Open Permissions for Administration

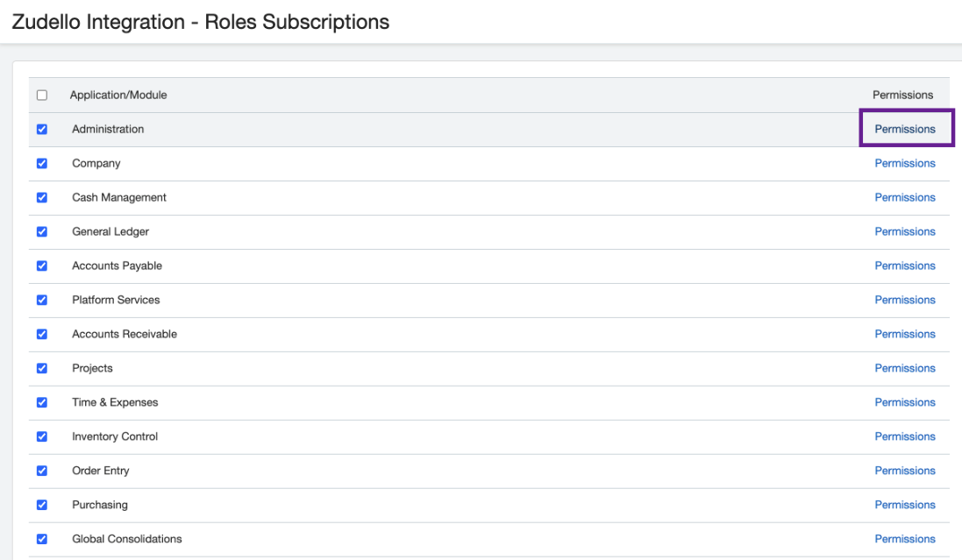pyautogui.click(x=905, y=130)
